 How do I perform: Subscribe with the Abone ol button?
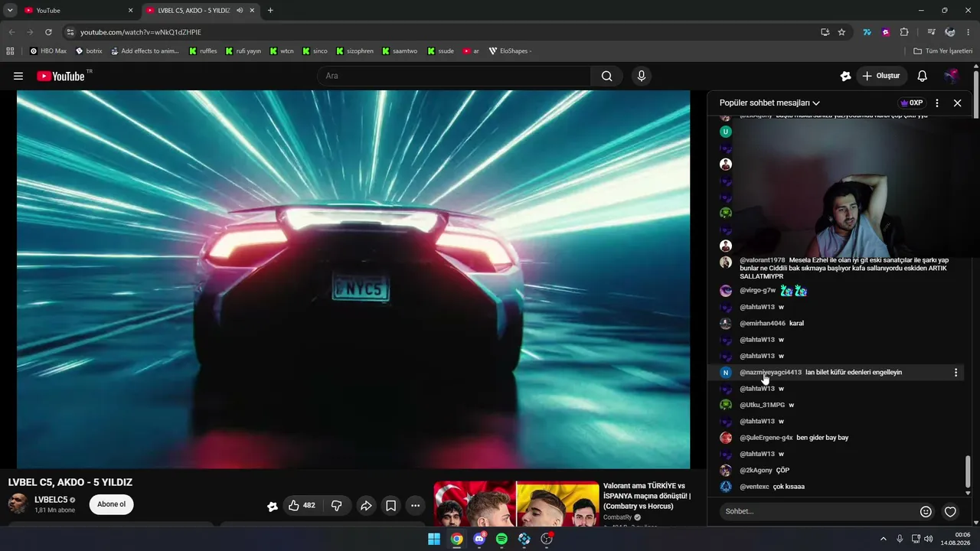(111, 504)
